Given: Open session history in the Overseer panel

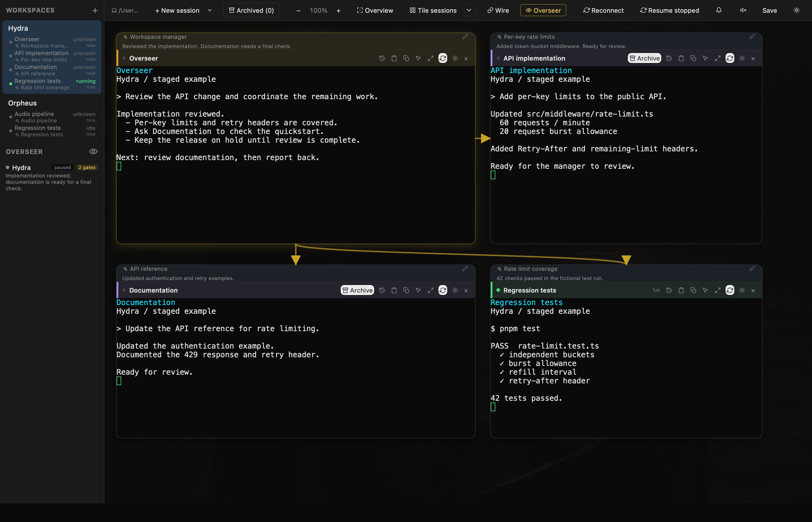Looking at the screenshot, I should click(x=382, y=58).
